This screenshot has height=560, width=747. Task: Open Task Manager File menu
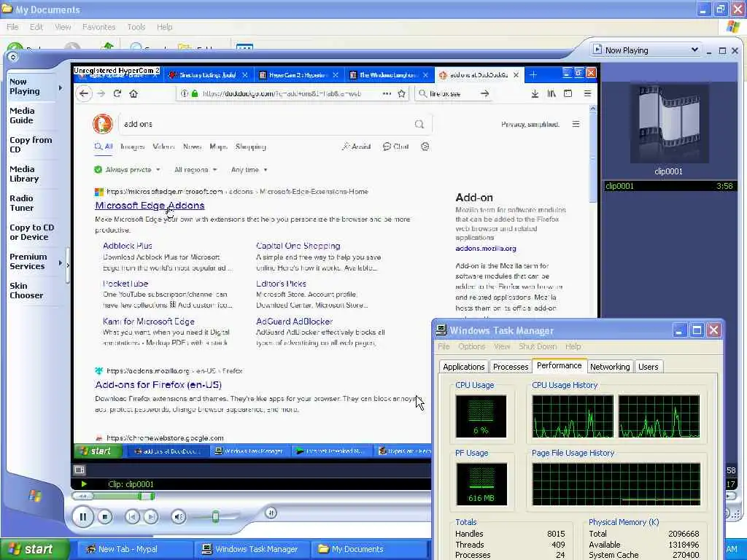coord(444,346)
